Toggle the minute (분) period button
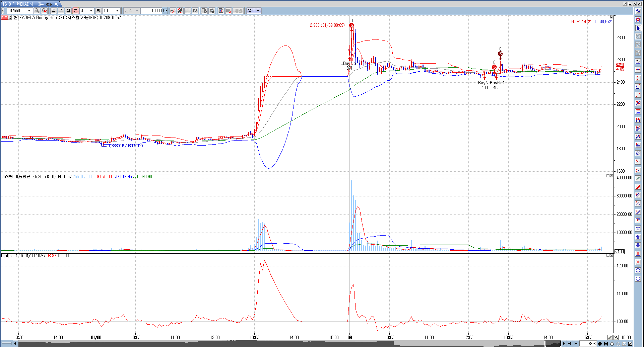The width and height of the screenshot is (644, 347). [76, 11]
